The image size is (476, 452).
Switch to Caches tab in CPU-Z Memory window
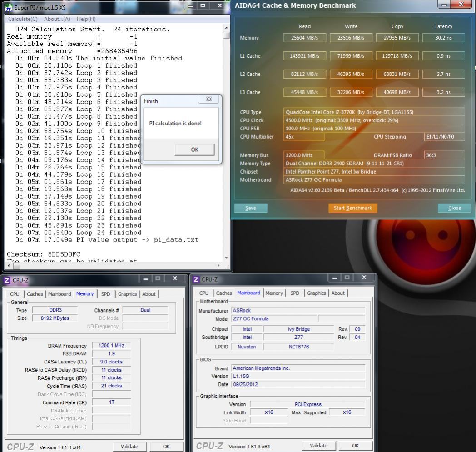pyautogui.click(x=35, y=294)
